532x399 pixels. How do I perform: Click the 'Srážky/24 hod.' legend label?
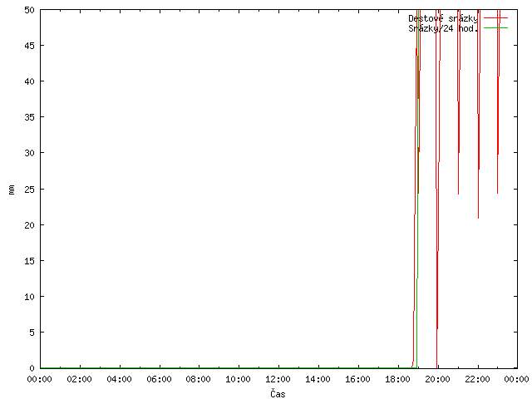point(443,28)
